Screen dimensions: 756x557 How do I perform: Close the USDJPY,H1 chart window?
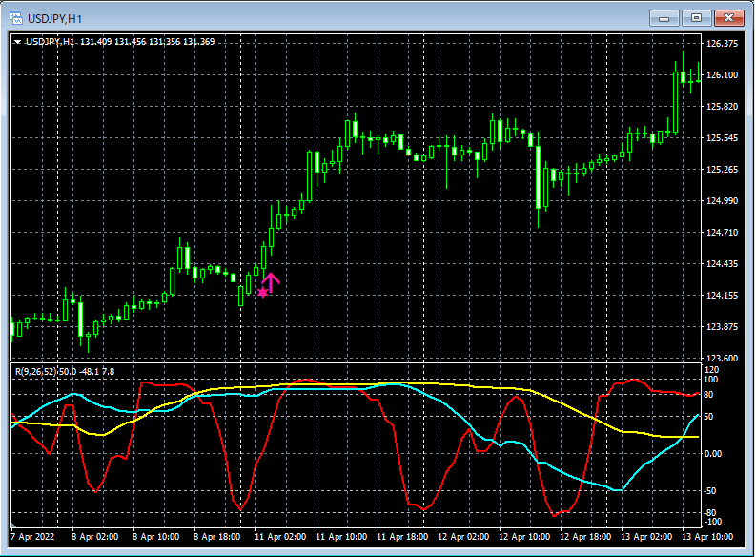(x=728, y=18)
